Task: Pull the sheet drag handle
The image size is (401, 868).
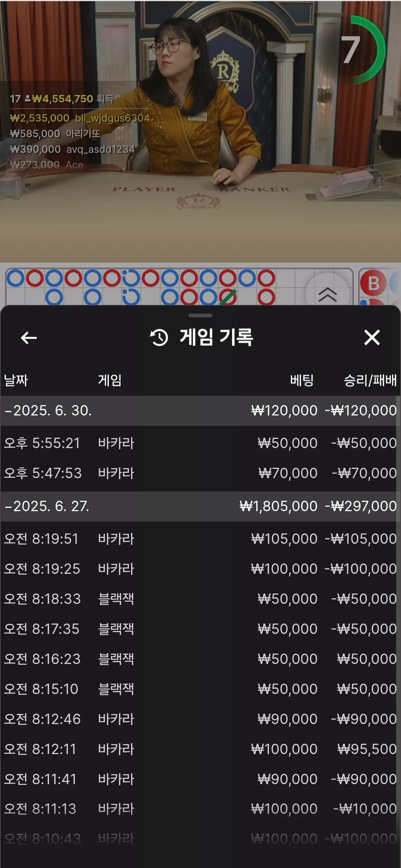Action: tap(200, 316)
